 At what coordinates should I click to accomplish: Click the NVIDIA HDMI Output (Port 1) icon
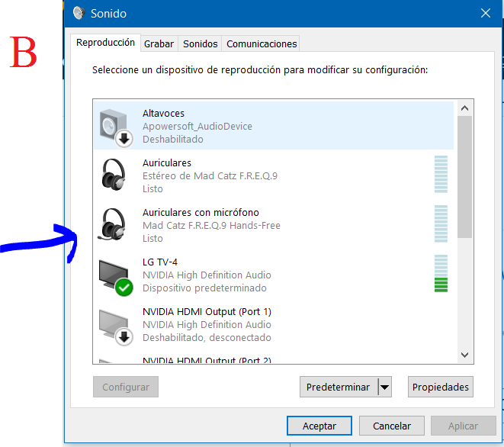[116, 327]
